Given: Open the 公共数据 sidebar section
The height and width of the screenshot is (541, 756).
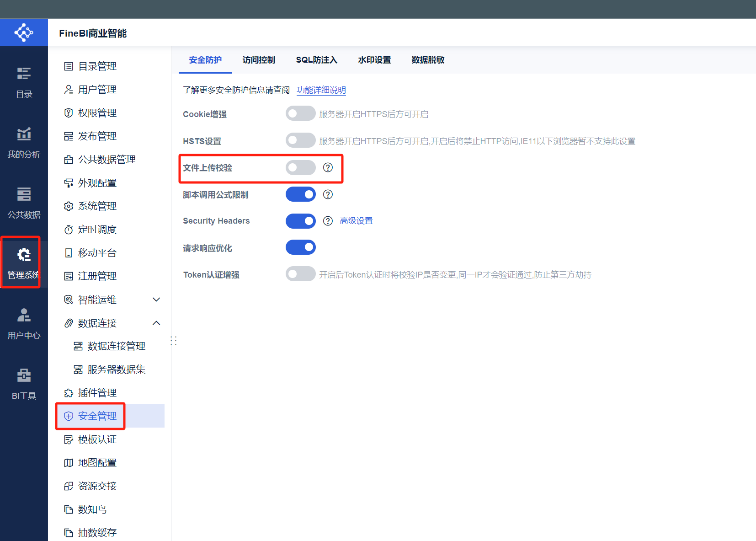Looking at the screenshot, I should click(x=24, y=204).
